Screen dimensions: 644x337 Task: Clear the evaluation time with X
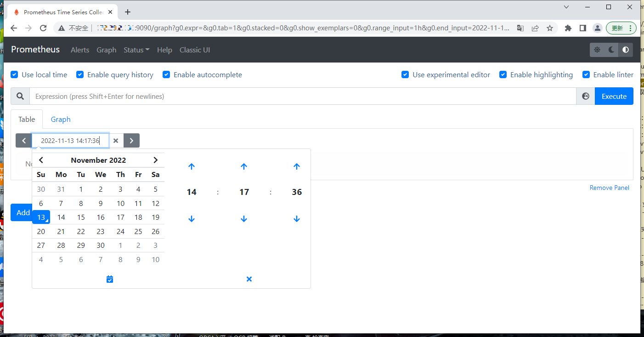click(116, 141)
